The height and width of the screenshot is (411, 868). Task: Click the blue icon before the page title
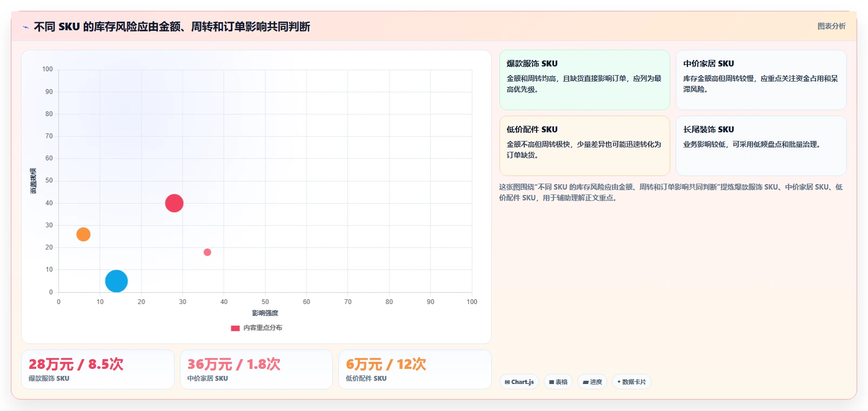[26, 27]
